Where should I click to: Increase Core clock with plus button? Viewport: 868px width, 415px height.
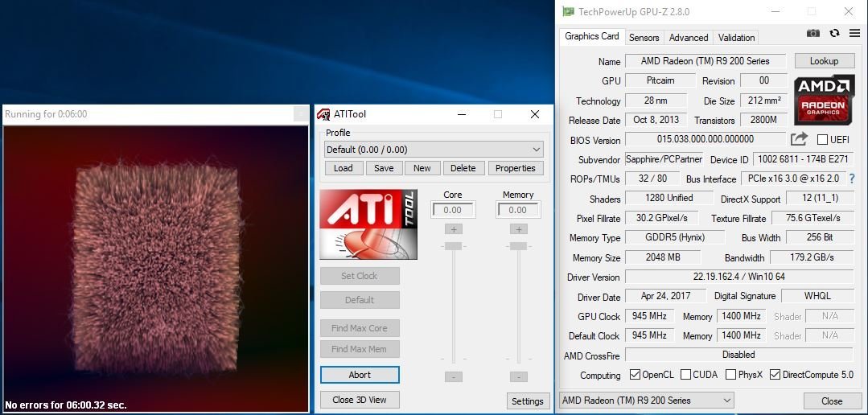coord(454,229)
